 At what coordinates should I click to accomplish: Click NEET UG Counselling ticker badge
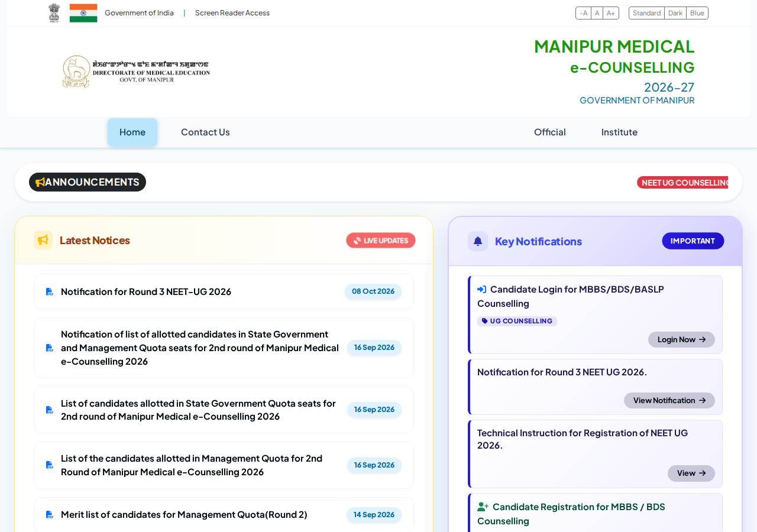tap(682, 183)
